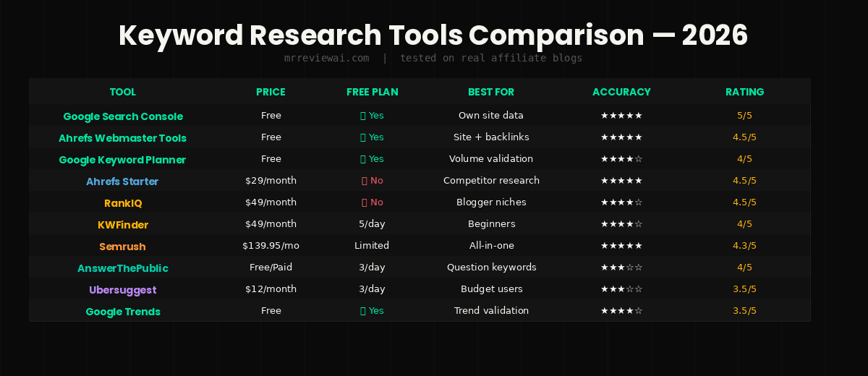Click the Budget users cell
868x376 pixels.
point(491,289)
